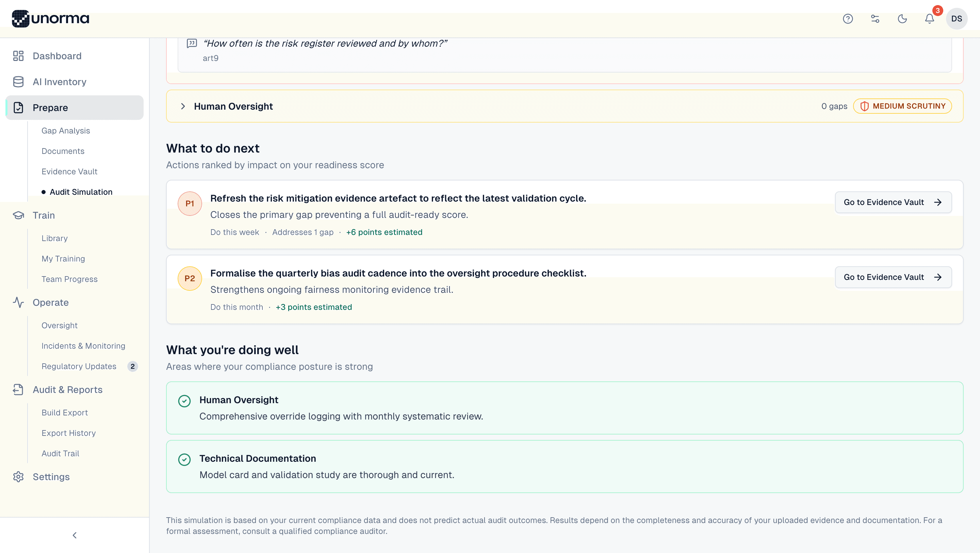Open Regulatory Updates page
The image size is (980, 553).
(x=79, y=366)
